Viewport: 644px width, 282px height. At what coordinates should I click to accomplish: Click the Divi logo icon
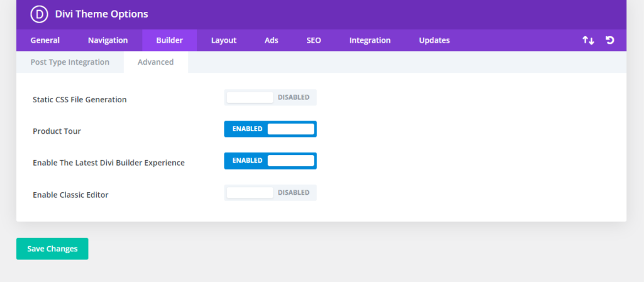40,14
